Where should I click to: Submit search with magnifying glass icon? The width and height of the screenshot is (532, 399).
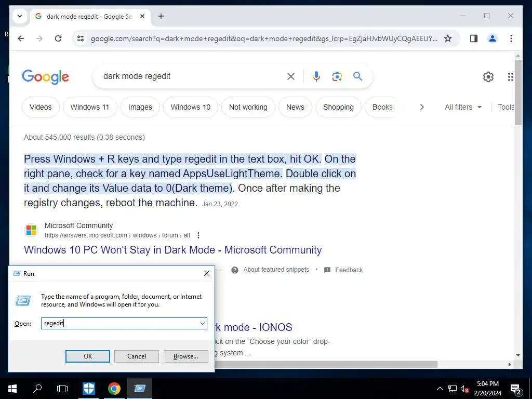(x=357, y=76)
